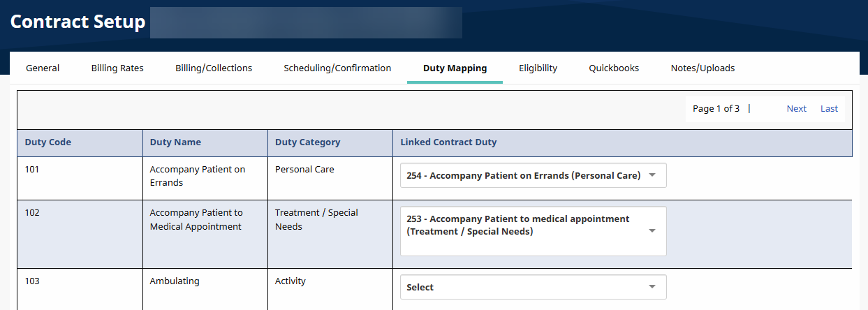Switch to the Billing Rates tab

[x=117, y=68]
